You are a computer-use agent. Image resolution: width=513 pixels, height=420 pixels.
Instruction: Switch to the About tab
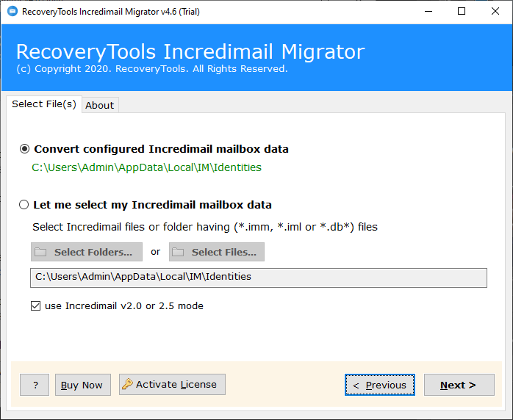[100, 105]
